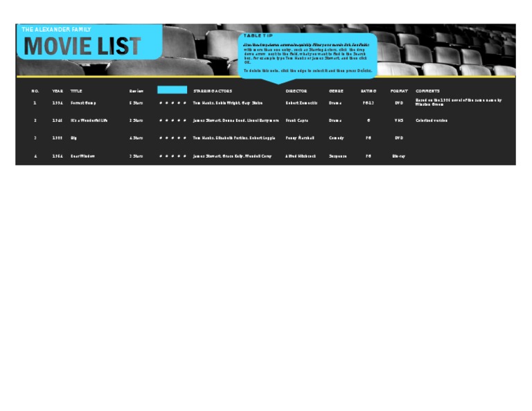Click year 1988 in the Big row
Viewport: 532px width, 411px height.
57,138
